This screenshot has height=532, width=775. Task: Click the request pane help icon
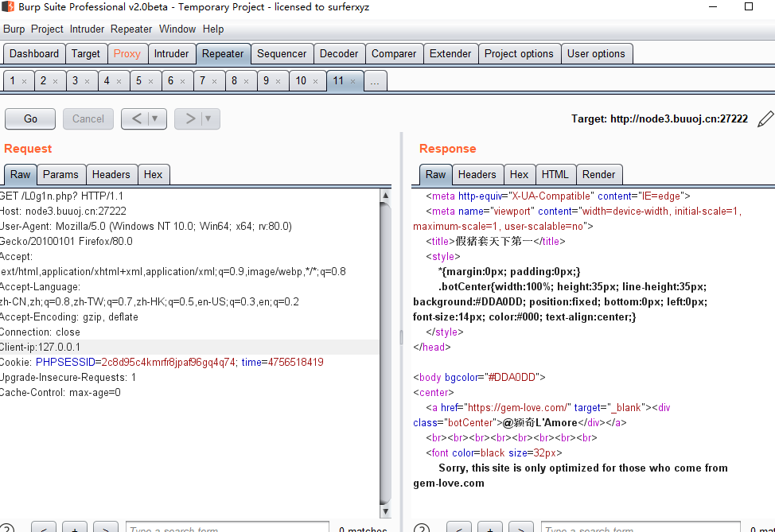pos(6,529)
